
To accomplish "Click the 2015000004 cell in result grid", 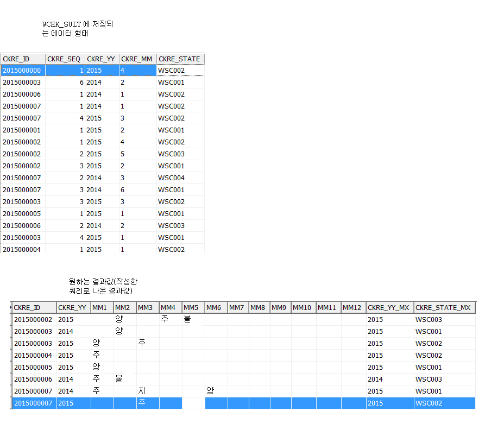I will [34, 355].
